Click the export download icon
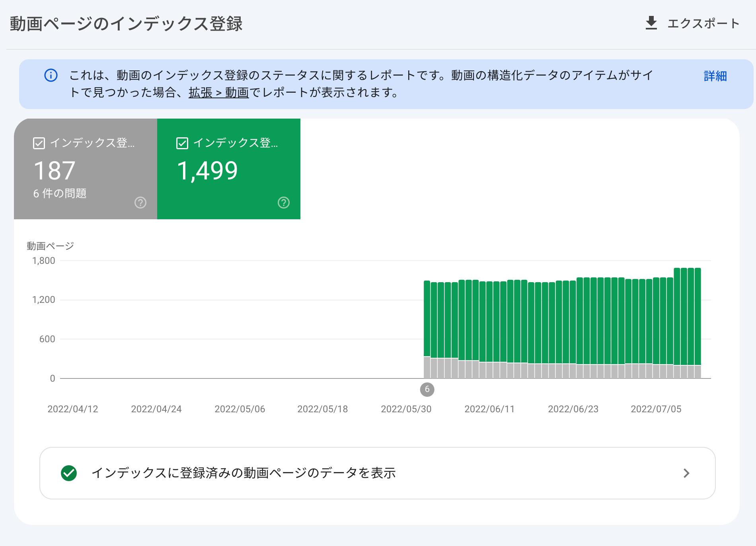This screenshot has height=546, width=756. click(651, 23)
